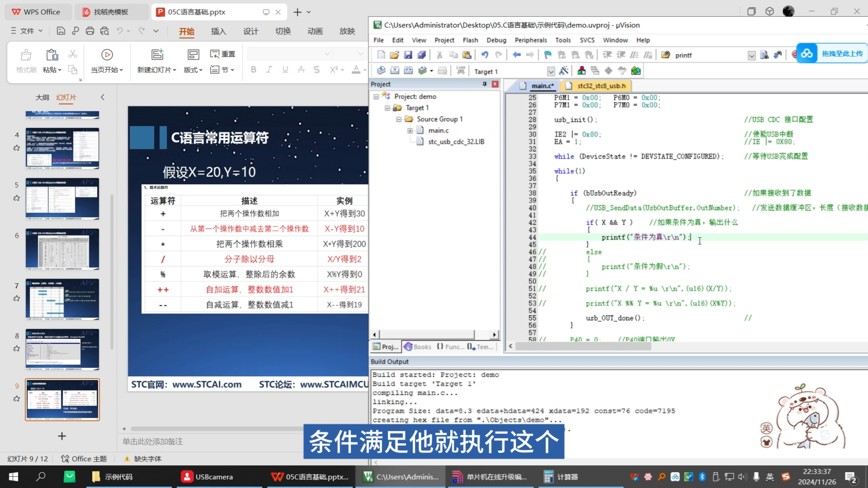
Task: Click the Download to flash LOAD icon
Action: [460, 70]
